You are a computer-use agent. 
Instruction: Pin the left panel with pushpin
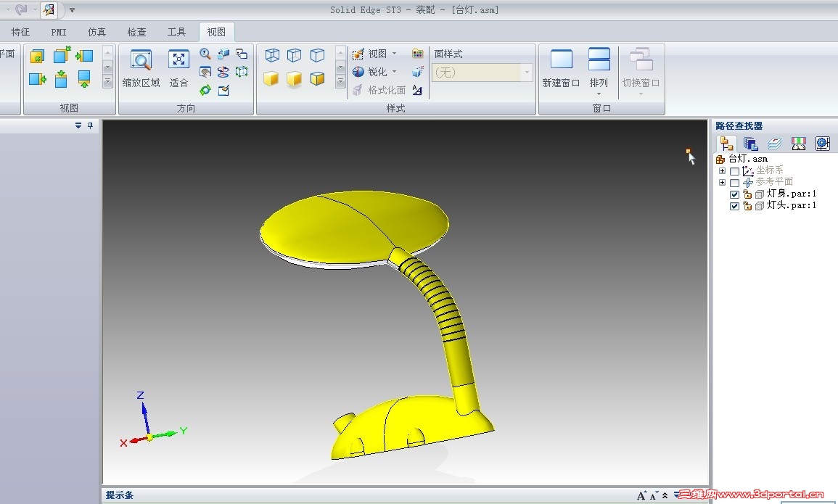pyautogui.click(x=90, y=125)
